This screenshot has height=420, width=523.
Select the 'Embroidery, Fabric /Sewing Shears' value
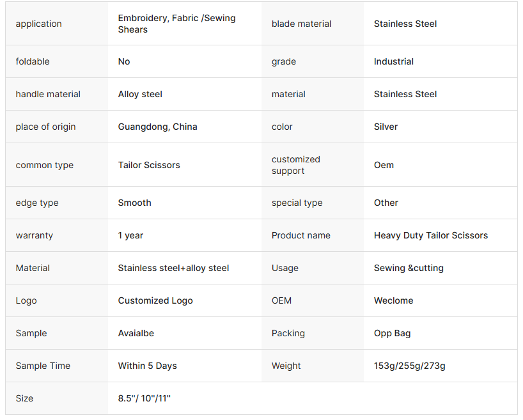176,24
